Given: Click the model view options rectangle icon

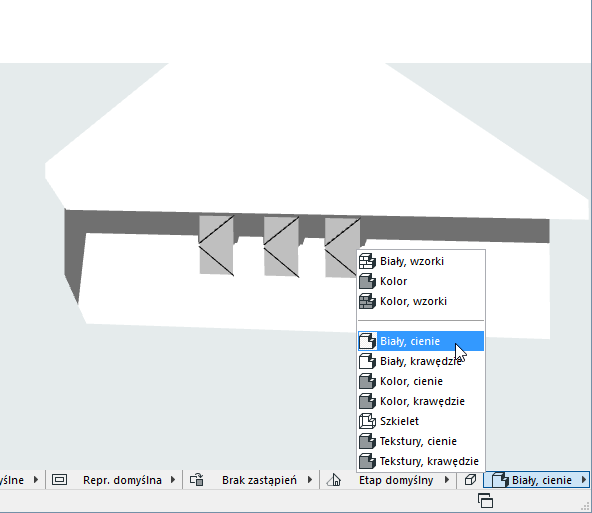Looking at the screenshot, I should [59, 480].
